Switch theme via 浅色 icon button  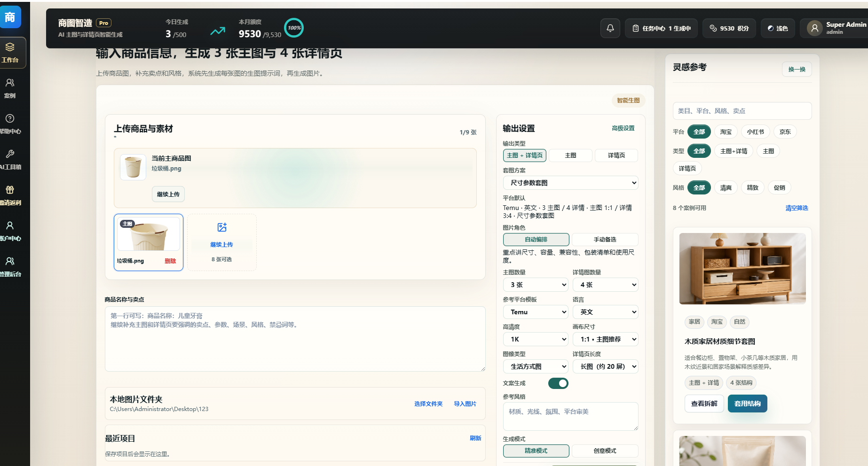(778, 28)
